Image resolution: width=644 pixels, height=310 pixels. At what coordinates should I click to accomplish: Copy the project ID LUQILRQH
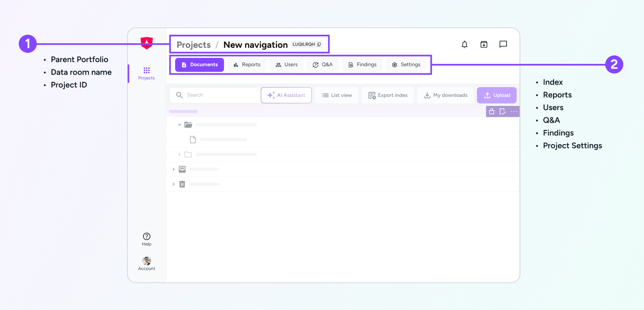coord(319,45)
